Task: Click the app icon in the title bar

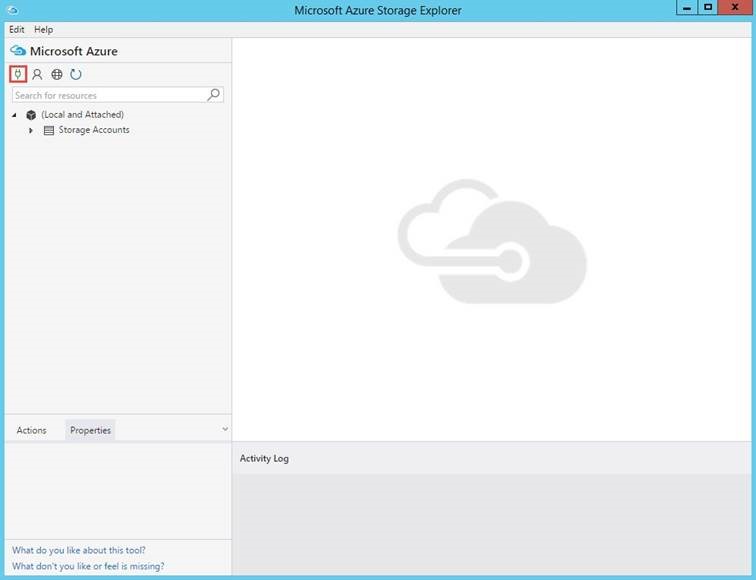Action: point(13,10)
